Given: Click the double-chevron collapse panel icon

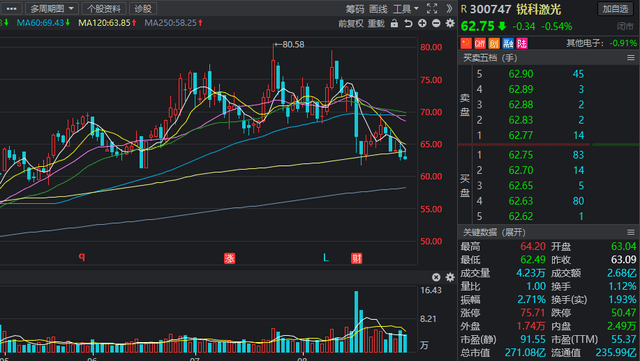Looking at the screenshot, I should click(x=449, y=9).
